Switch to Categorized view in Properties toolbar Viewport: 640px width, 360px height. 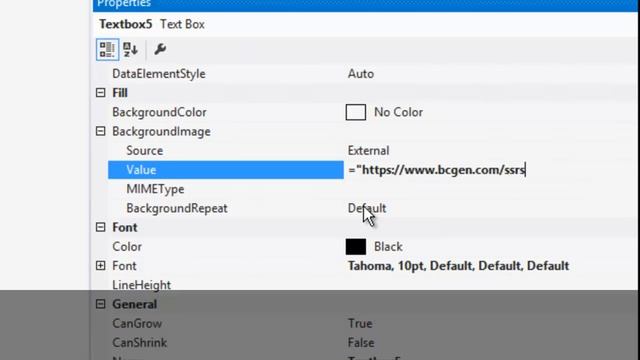(107, 49)
